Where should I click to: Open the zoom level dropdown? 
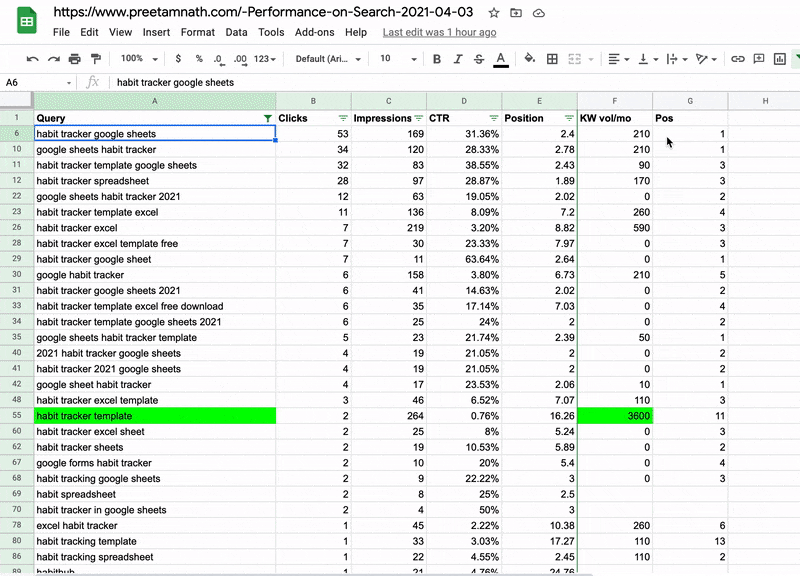(138, 59)
